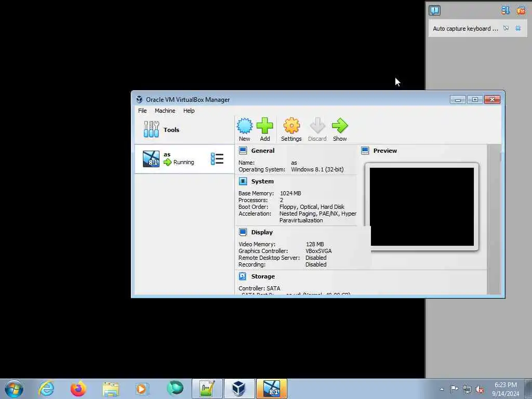Show hidden tray icons arrow
Viewport: 532px width, 399px height.
[x=442, y=389]
